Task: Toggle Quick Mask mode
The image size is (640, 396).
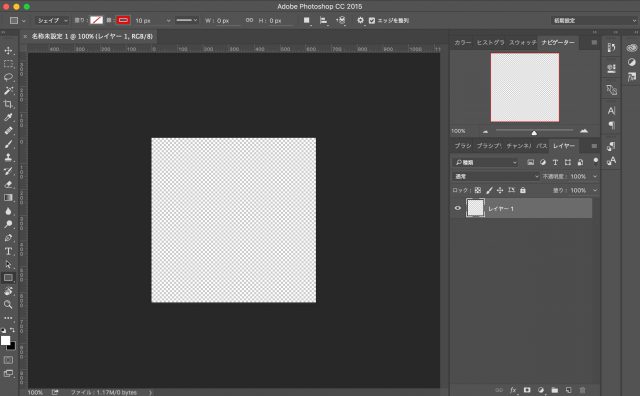Action: [8, 360]
